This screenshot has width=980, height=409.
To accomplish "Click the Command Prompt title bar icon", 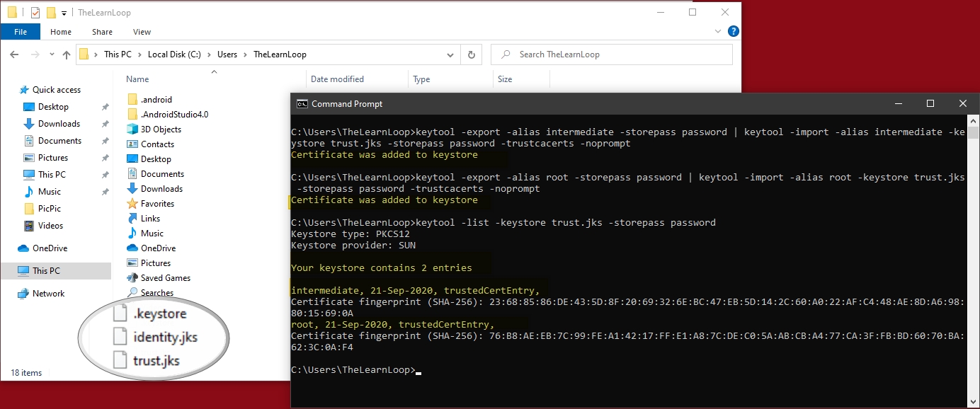I will [x=302, y=104].
